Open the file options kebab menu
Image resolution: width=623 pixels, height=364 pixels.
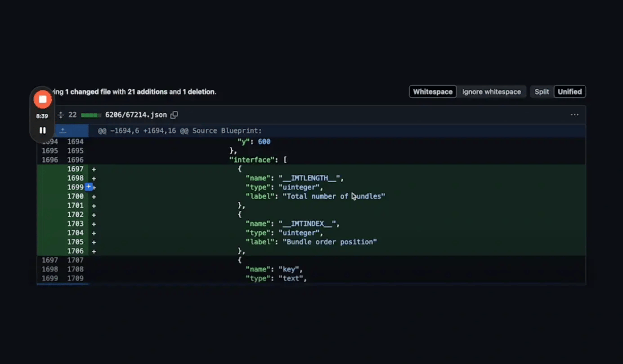pos(574,115)
